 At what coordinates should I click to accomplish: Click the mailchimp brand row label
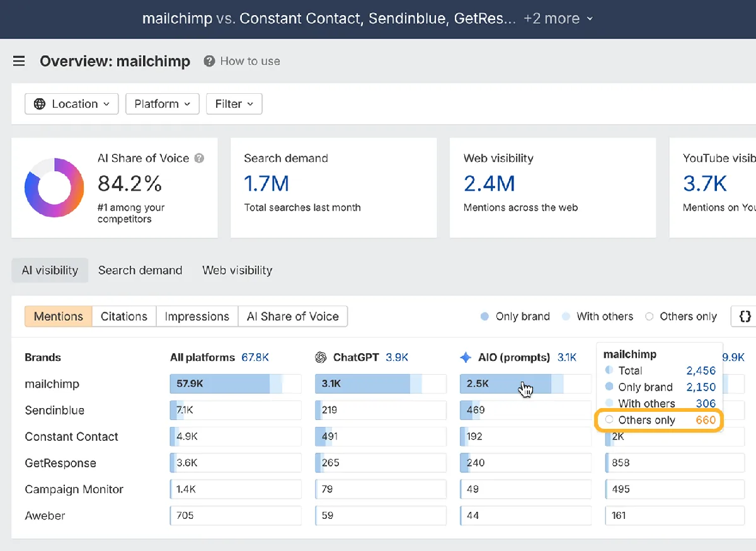[52, 384]
